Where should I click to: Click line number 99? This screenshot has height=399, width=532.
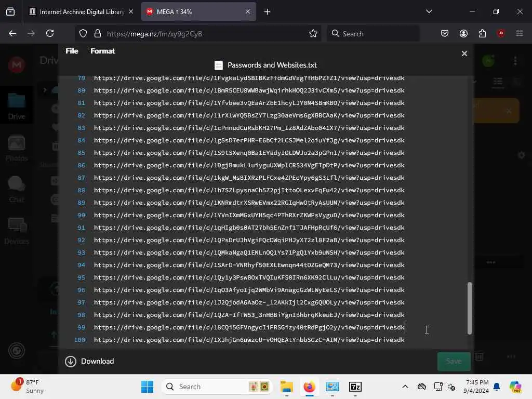point(81,327)
